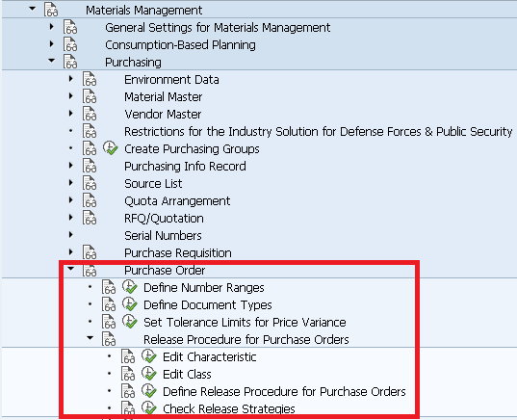The image size is (517, 420).
Task: Expand the Serial Numbers node
Action: (70, 235)
